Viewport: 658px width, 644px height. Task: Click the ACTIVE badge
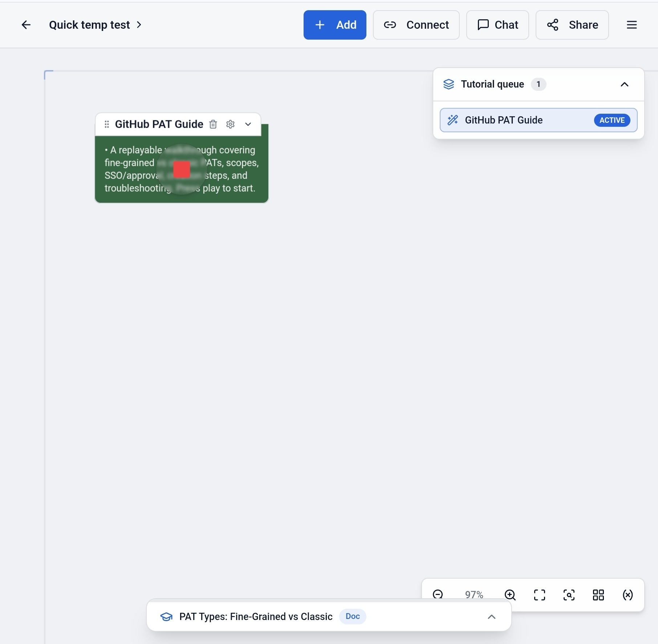[612, 120]
